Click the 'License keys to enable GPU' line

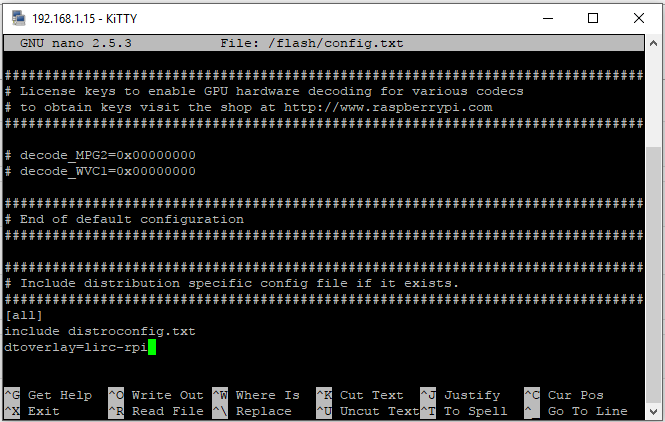pyautogui.click(x=264, y=92)
